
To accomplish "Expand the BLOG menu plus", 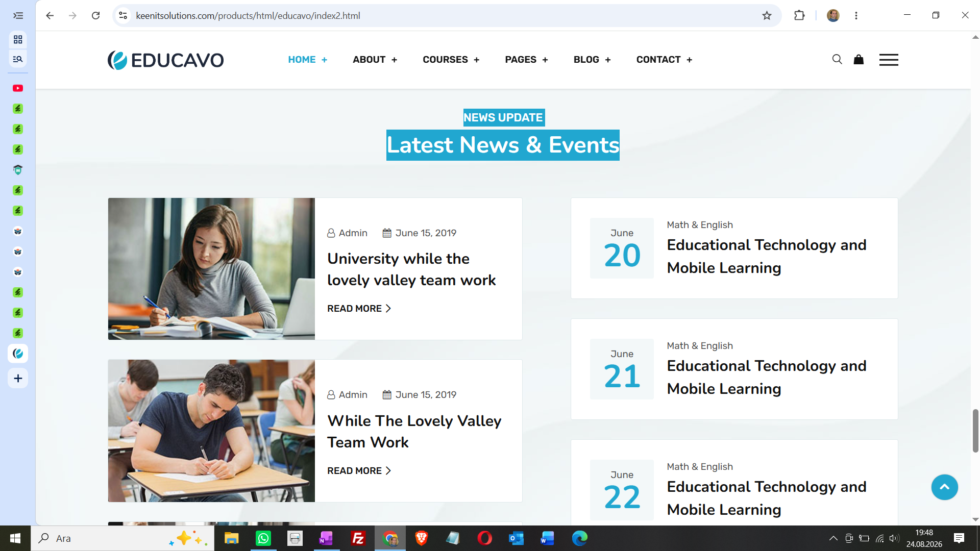I will (607, 60).
